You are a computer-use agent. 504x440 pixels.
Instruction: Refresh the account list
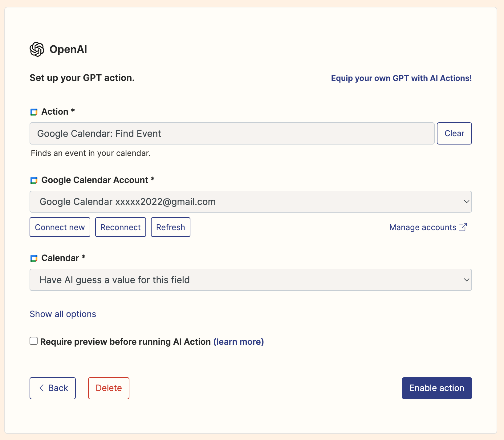click(x=170, y=227)
